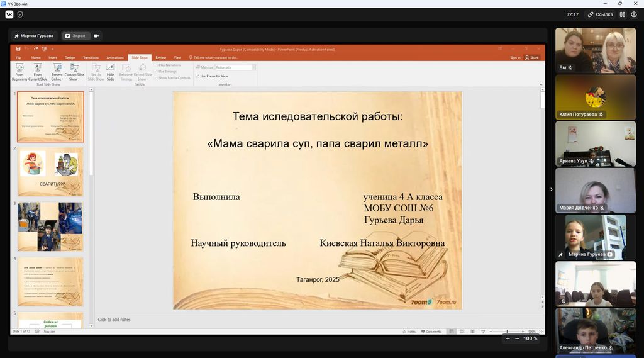Uncheck Use Presenter View checkbox

pos(196,76)
